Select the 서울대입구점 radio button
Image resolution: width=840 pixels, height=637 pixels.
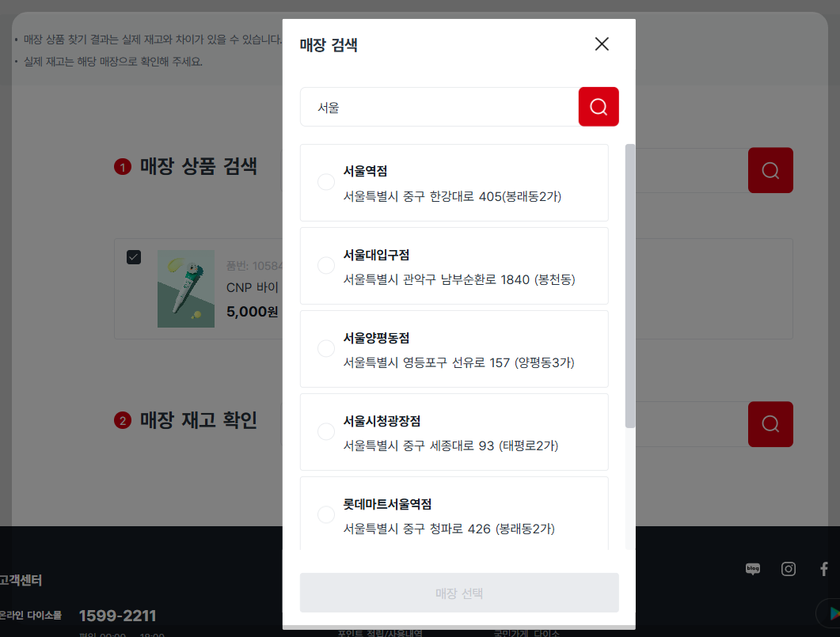pyautogui.click(x=325, y=266)
